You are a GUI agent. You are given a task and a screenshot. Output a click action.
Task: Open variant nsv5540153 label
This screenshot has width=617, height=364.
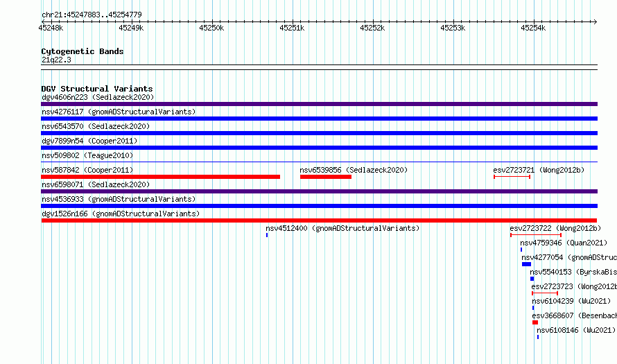coord(573,272)
